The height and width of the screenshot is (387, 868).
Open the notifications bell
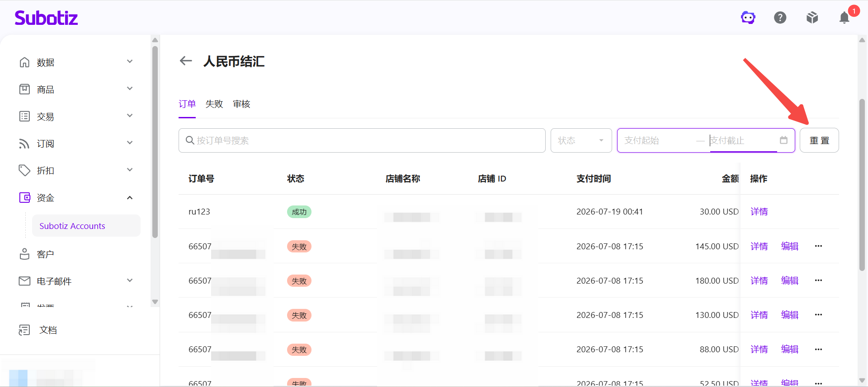click(844, 18)
